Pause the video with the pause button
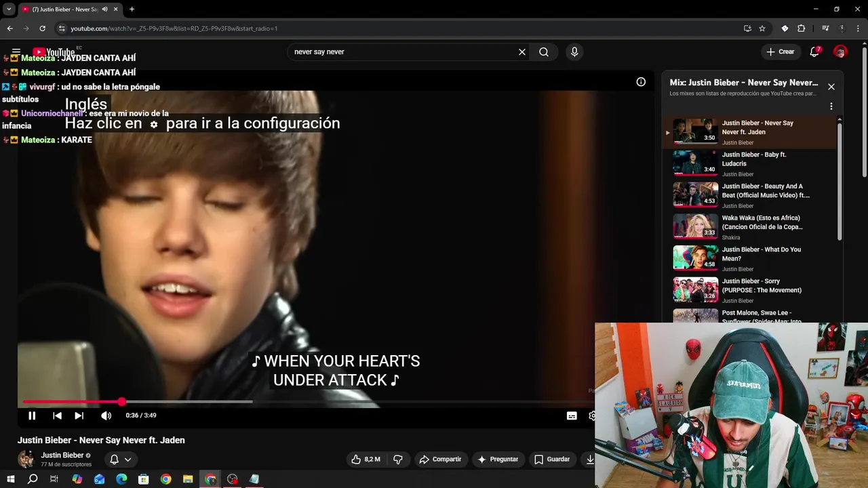The width and height of the screenshot is (868, 488). point(32,415)
